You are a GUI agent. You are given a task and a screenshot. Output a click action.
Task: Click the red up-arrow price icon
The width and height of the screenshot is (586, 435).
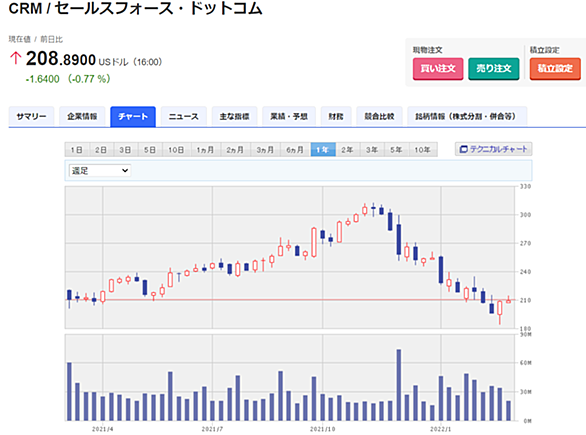coord(15,58)
